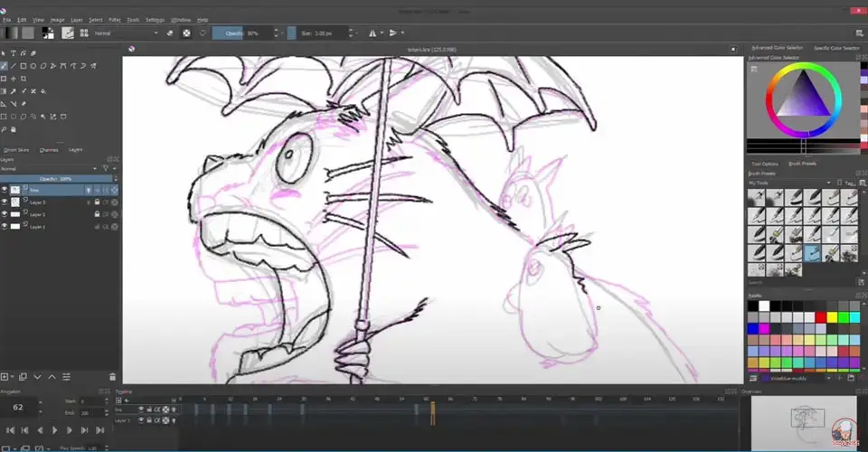Select the Move tool
This screenshot has width=868, height=452.
(x=14, y=79)
